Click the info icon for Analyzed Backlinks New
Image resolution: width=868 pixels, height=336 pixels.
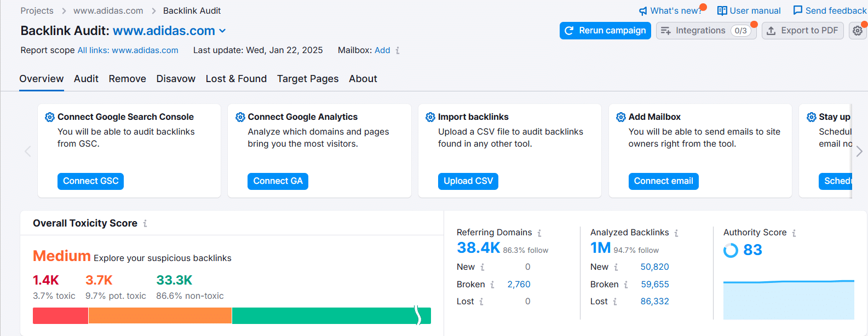tap(616, 267)
